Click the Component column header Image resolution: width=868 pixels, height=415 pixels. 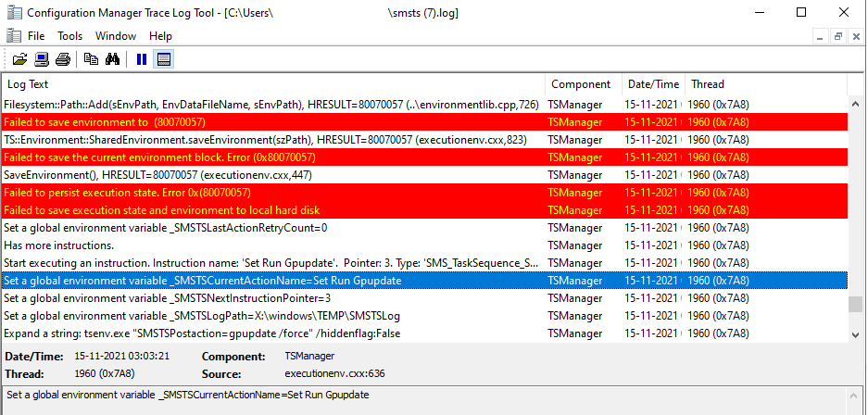[581, 84]
